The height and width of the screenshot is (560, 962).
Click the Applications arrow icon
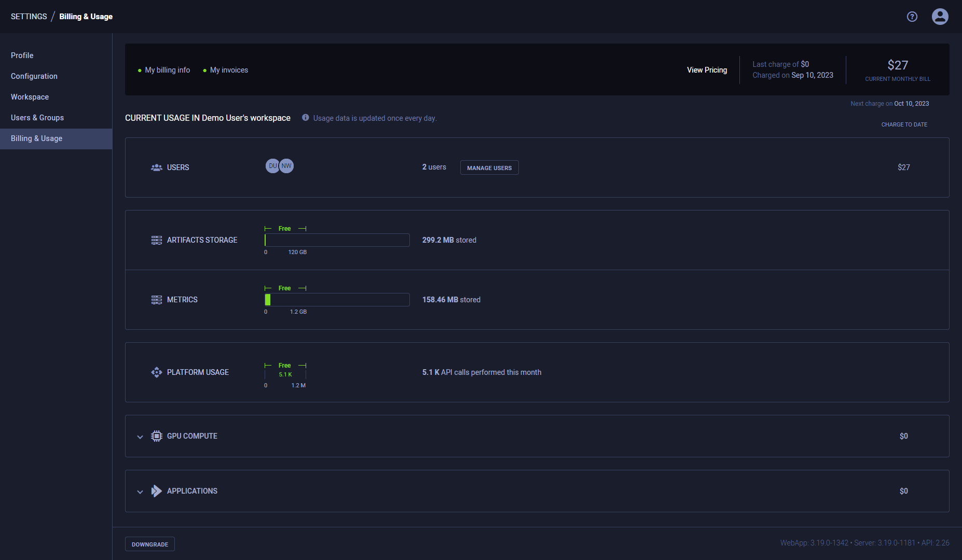click(156, 491)
